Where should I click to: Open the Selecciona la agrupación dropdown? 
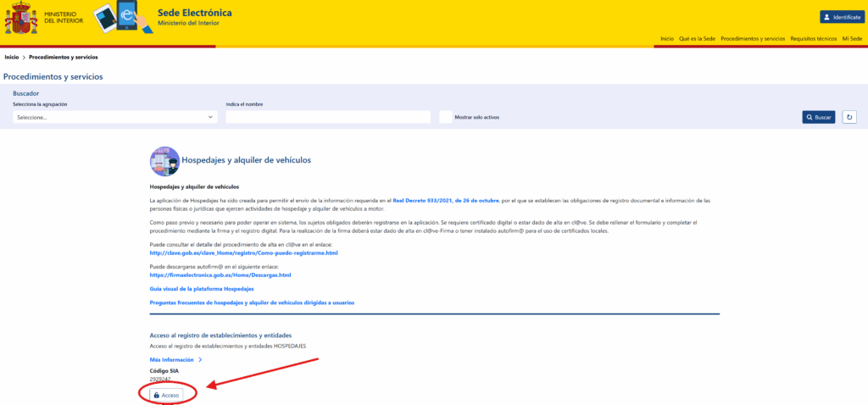click(x=115, y=117)
